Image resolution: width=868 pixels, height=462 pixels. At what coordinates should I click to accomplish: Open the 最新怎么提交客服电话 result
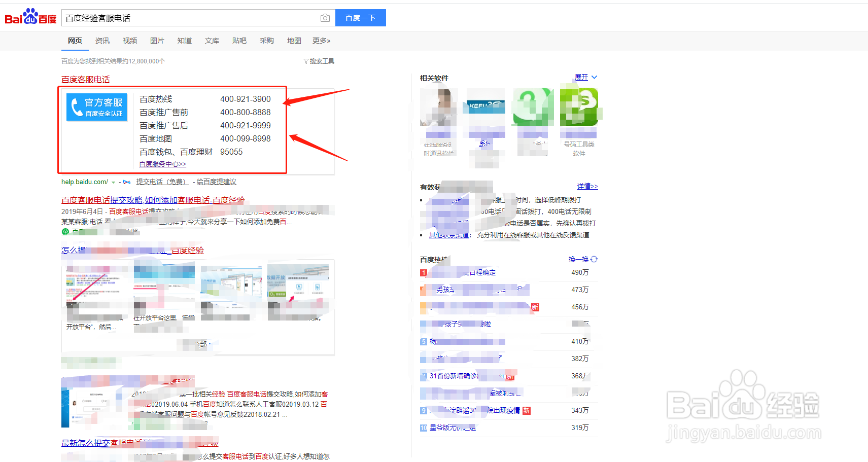tap(140, 443)
